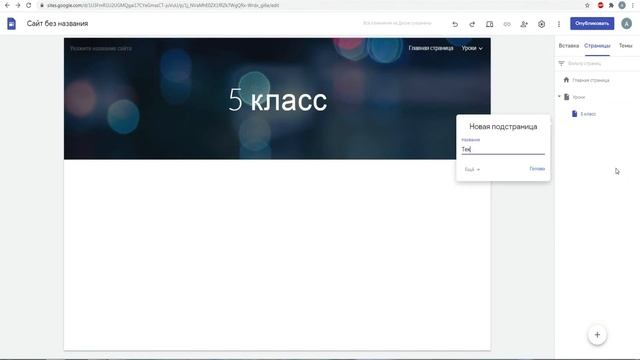Viewport: 640px width, 360px height.
Task: Click the browser back arrow
Action: (7, 5)
